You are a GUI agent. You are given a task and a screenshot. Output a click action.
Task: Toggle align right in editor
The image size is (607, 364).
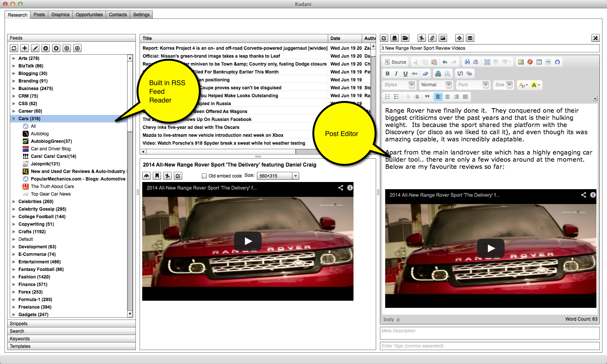(456, 97)
